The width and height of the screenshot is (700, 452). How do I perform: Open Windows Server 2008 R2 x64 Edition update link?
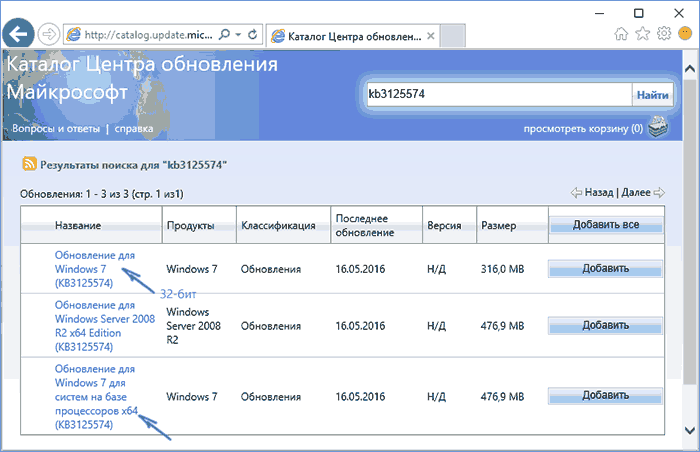pyautogui.click(x=105, y=326)
